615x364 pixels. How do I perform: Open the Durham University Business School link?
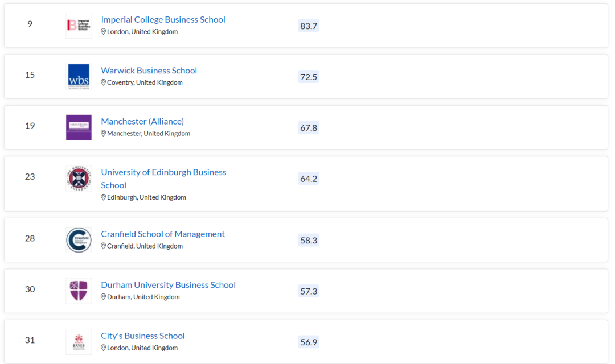(168, 285)
